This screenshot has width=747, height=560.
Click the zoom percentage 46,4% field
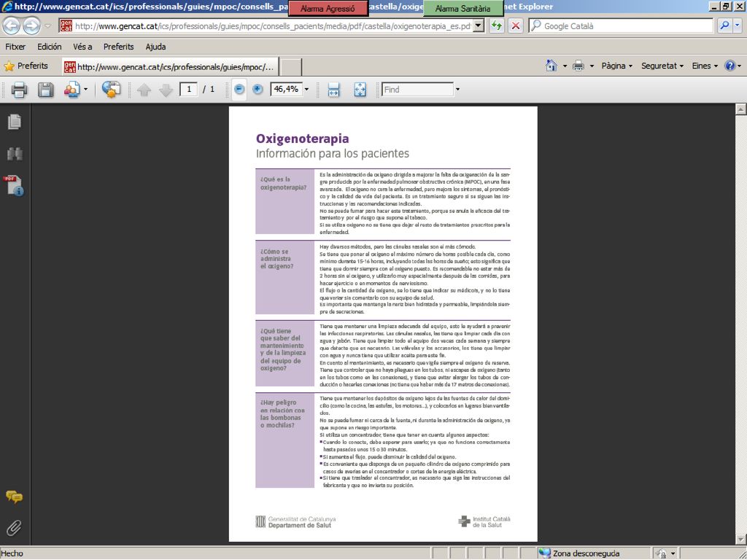click(286, 89)
